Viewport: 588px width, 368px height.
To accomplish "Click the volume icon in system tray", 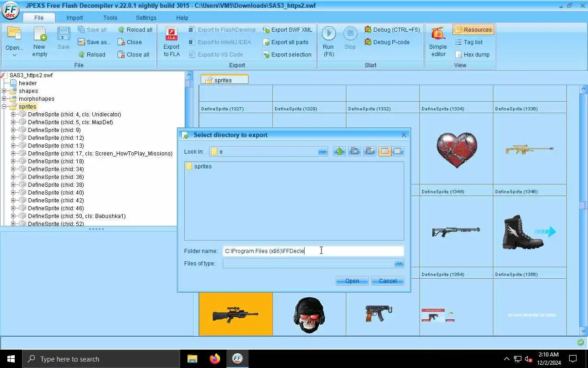I will (x=528, y=359).
